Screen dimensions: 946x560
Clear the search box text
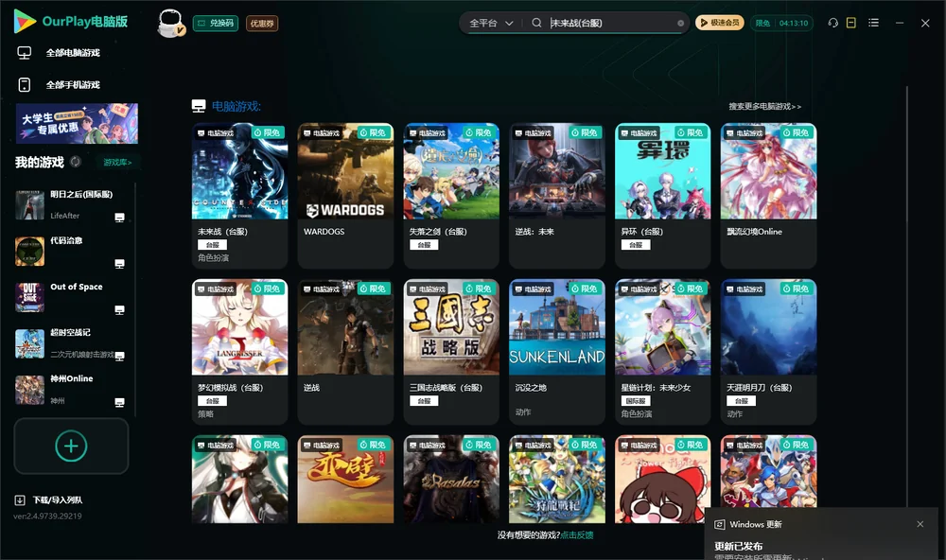coord(680,23)
